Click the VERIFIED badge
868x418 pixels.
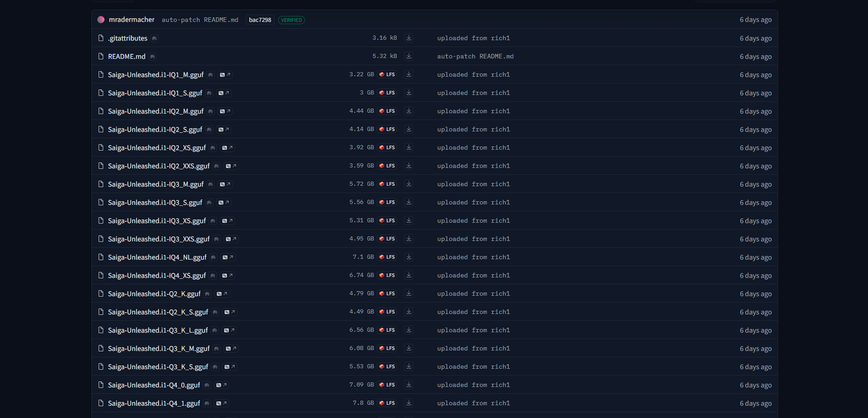point(291,20)
